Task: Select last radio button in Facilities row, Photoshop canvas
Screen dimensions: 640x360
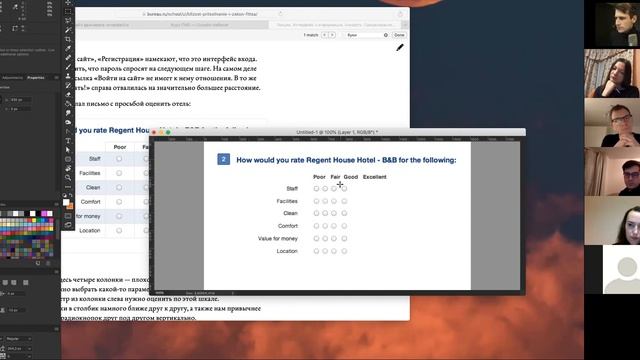Action: pyautogui.click(x=344, y=201)
